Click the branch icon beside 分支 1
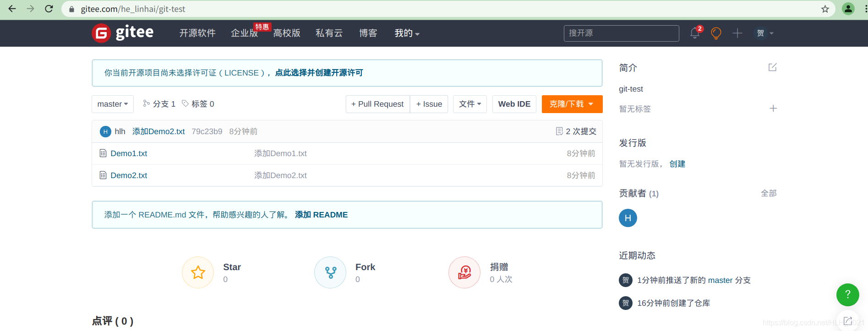Image resolution: width=868 pixels, height=331 pixels. click(x=146, y=103)
